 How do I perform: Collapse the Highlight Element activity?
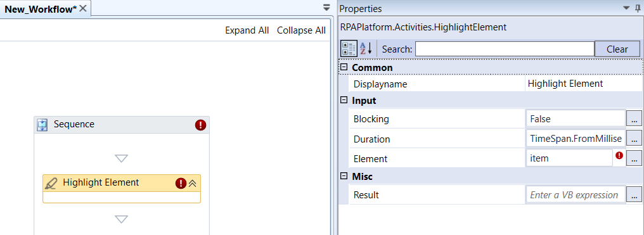193,183
